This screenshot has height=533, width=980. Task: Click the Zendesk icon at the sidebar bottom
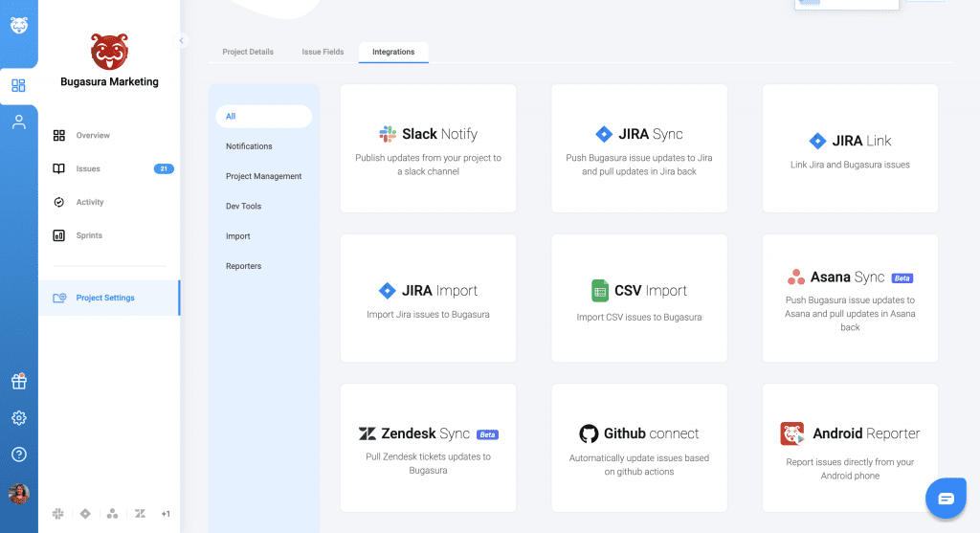pyautogui.click(x=140, y=514)
